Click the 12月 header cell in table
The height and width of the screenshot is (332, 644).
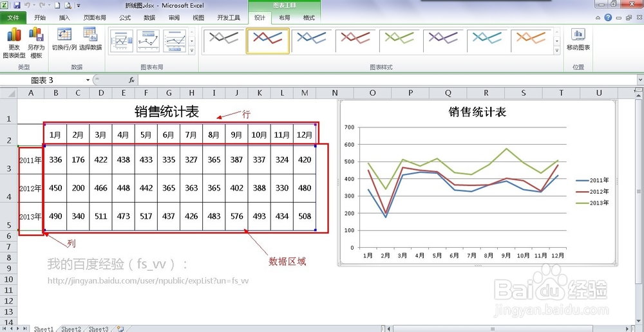click(x=305, y=134)
